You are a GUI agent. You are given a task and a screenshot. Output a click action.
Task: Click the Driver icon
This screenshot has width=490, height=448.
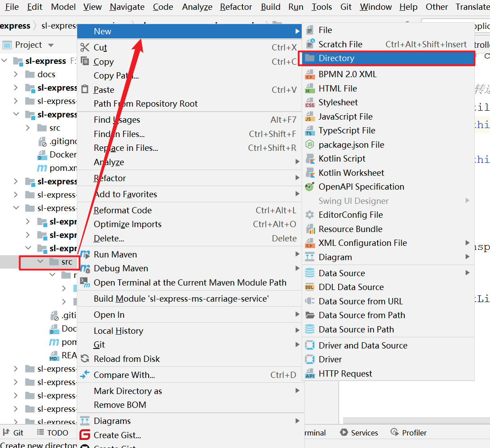point(310,359)
